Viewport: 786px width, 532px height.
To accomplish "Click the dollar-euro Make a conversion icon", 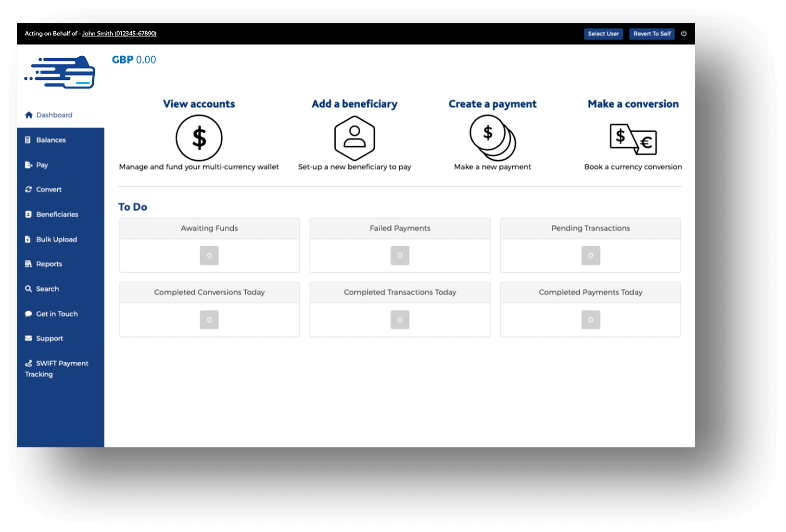I will point(633,139).
